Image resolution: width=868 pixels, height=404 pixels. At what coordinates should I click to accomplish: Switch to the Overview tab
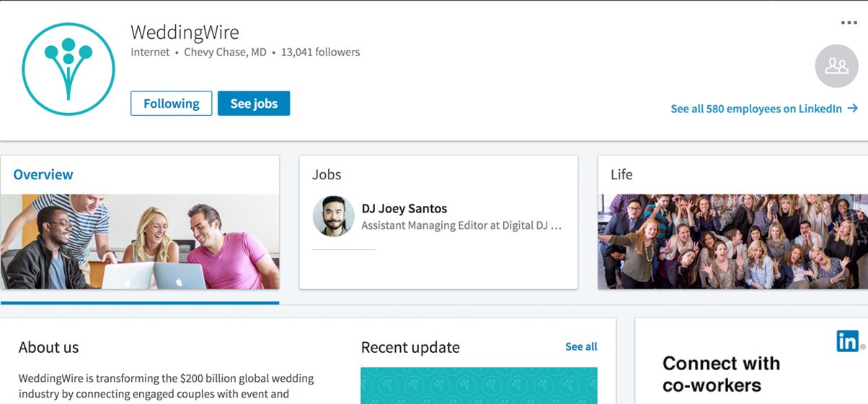pyautogui.click(x=43, y=174)
